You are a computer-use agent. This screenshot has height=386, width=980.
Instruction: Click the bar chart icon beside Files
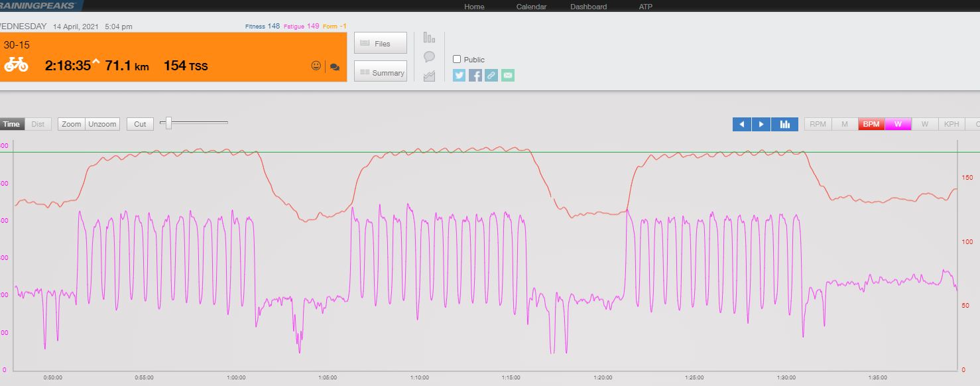[429, 38]
